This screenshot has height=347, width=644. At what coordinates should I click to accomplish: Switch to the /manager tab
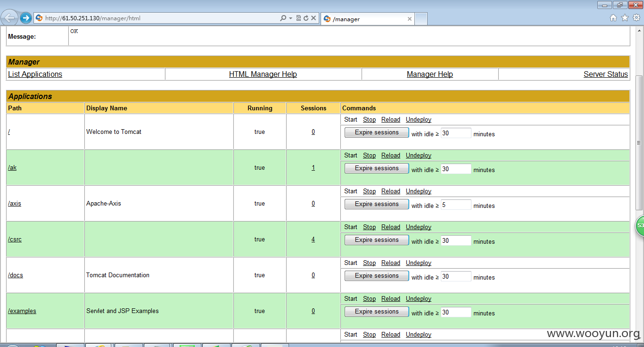pyautogui.click(x=367, y=19)
